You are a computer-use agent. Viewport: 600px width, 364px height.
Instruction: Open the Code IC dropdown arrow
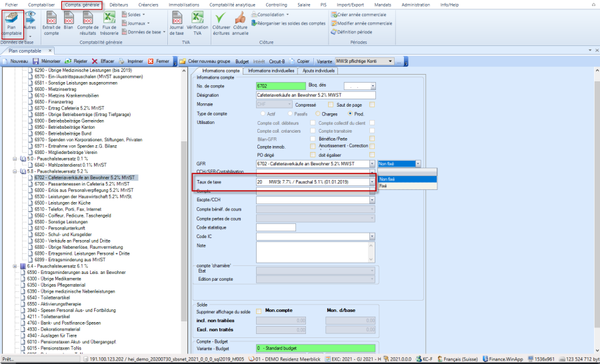(x=372, y=237)
